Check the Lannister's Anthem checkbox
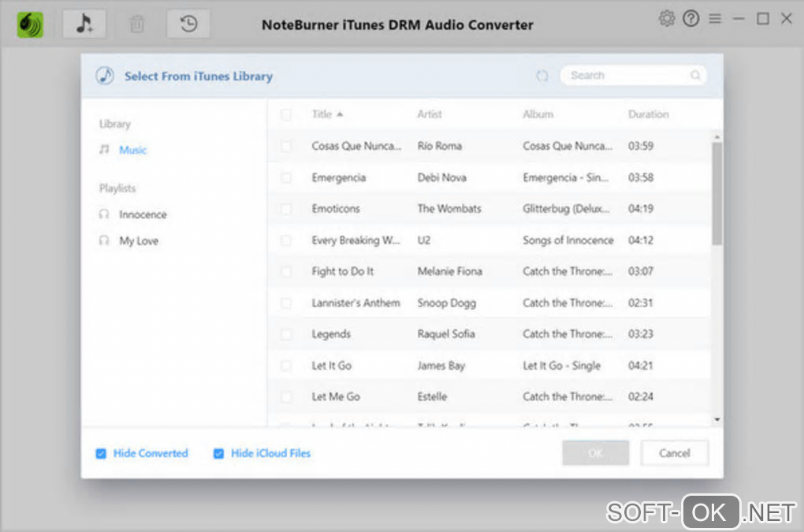The image size is (804, 532). click(x=286, y=303)
